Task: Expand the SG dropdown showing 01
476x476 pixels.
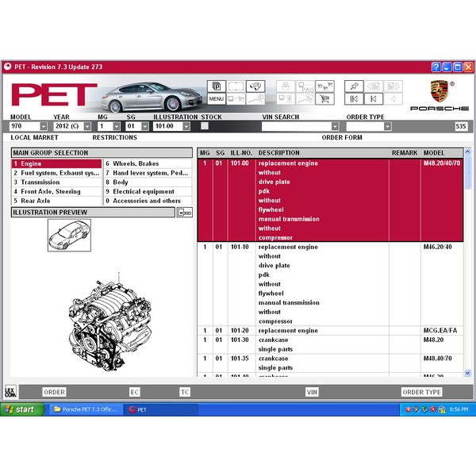Action: [145, 126]
